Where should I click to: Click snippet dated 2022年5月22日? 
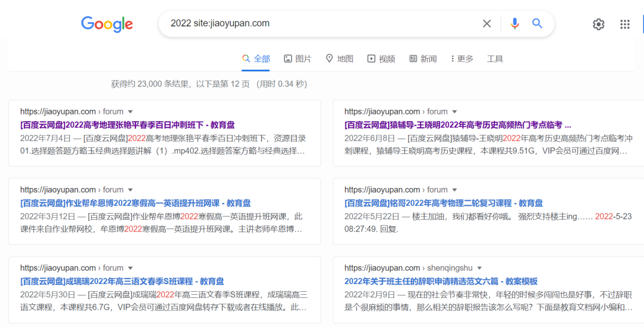[488, 223]
